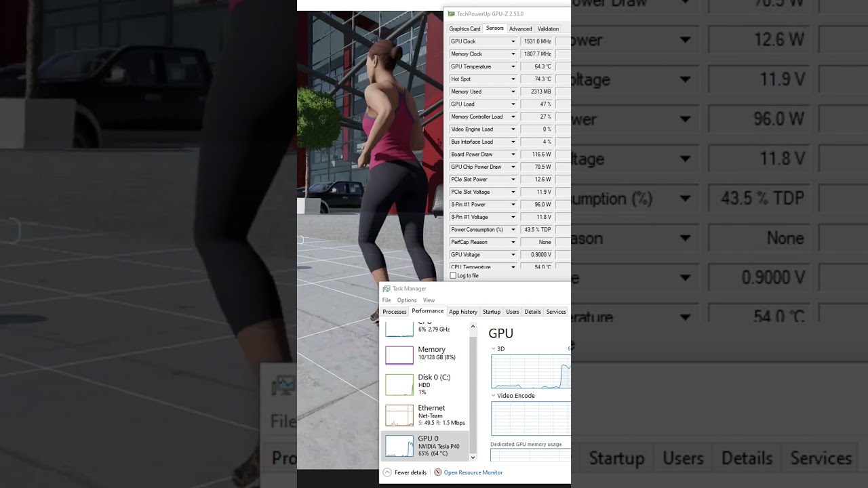
Task: Click the 3D engine usage graph
Action: click(x=531, y=371)
